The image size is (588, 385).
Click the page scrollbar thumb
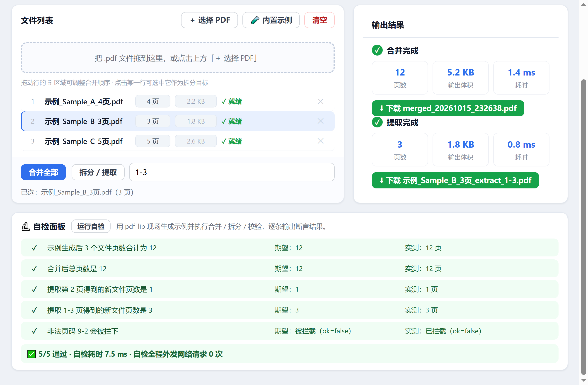tap(583, 227)
